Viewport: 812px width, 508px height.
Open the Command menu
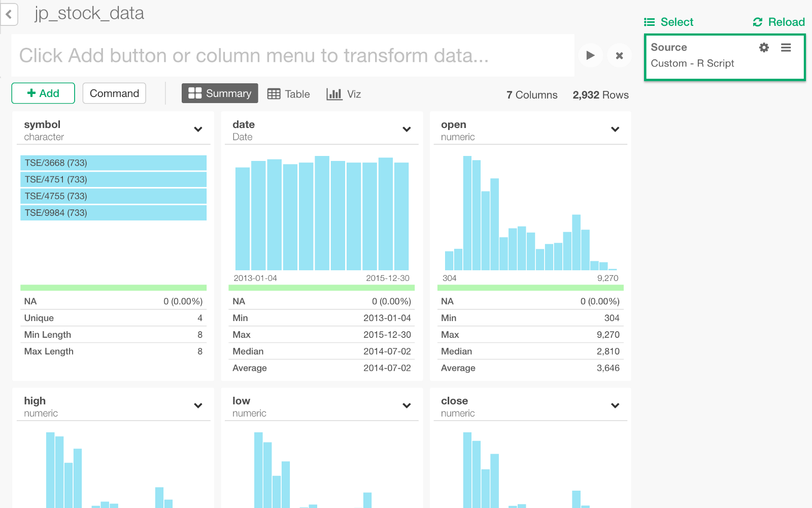114,93
